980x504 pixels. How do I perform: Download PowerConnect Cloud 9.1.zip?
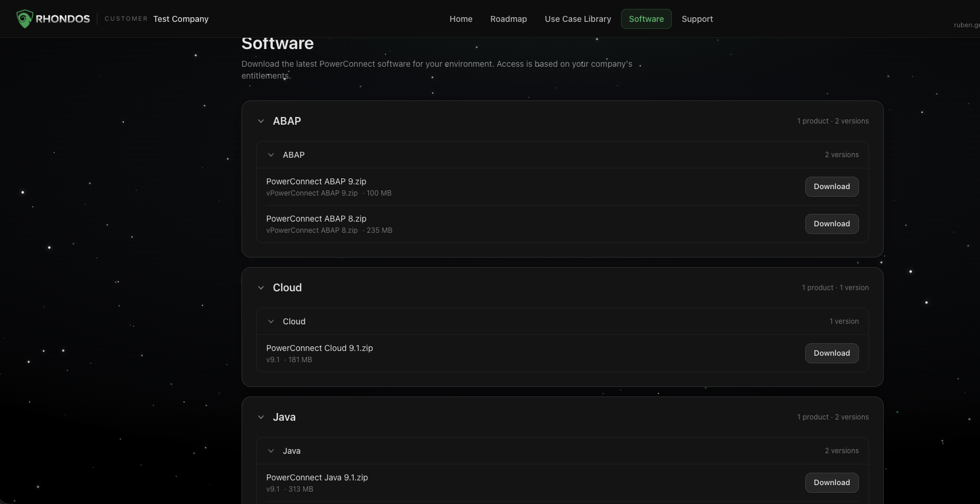[x=832, y=353]
